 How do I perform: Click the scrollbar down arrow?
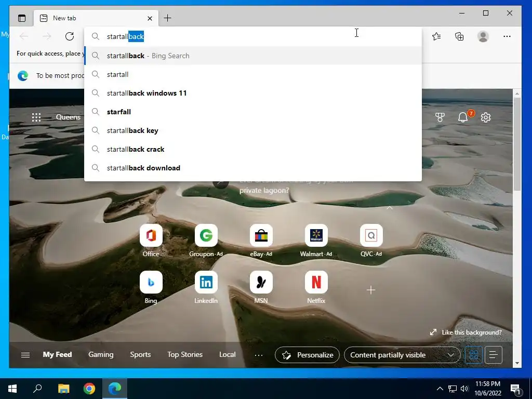(x=517, y=363)
